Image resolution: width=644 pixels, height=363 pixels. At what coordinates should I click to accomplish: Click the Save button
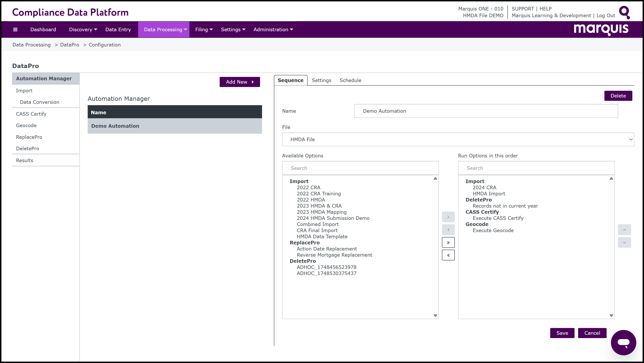click(x=562, y=333)
